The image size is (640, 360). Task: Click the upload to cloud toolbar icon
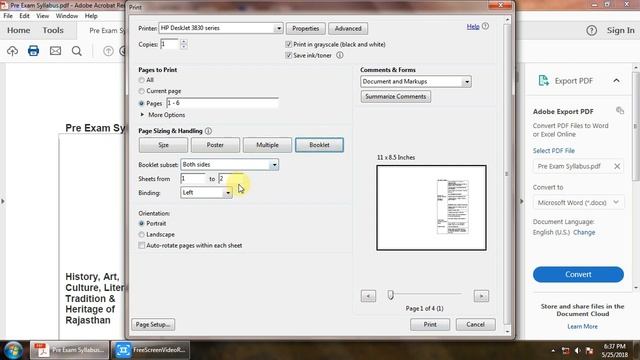(12, 51)
